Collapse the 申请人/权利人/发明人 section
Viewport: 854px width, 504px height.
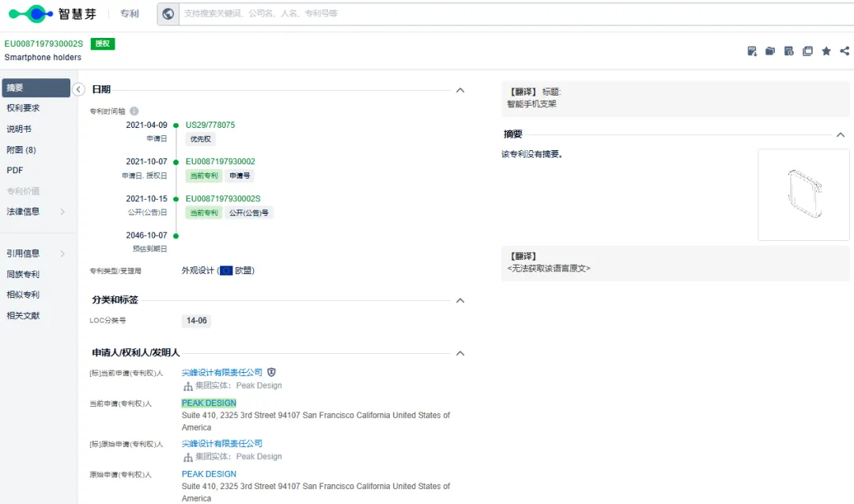tap(460, 353)
